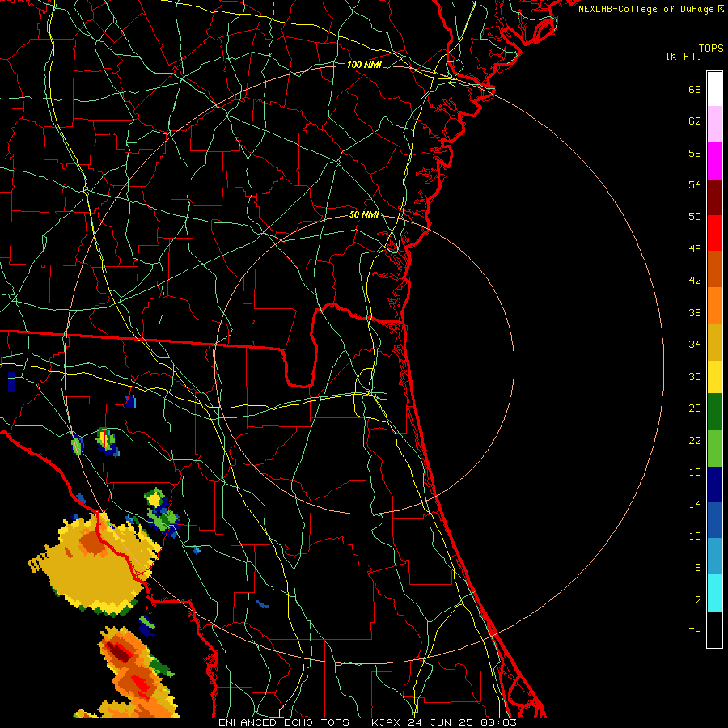Click the '38' legend value
The width and height of the screenshot is (728, 728).
point(695,313)
